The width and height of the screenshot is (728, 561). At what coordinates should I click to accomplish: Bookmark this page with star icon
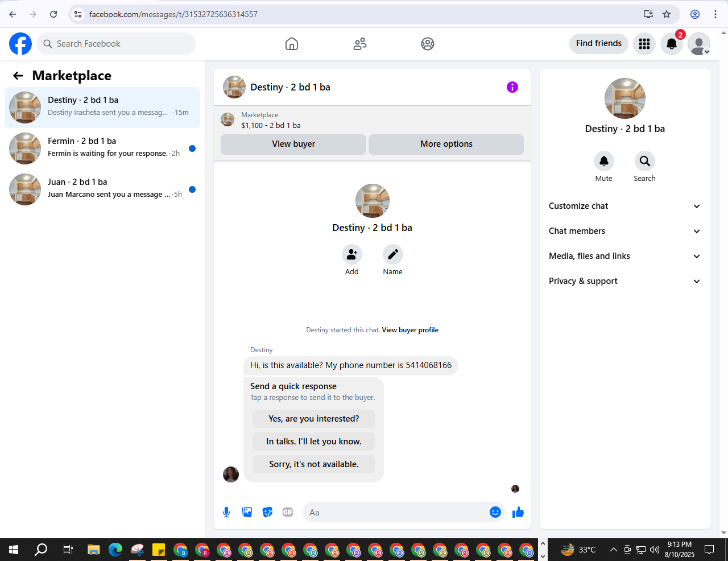point(667,14)
